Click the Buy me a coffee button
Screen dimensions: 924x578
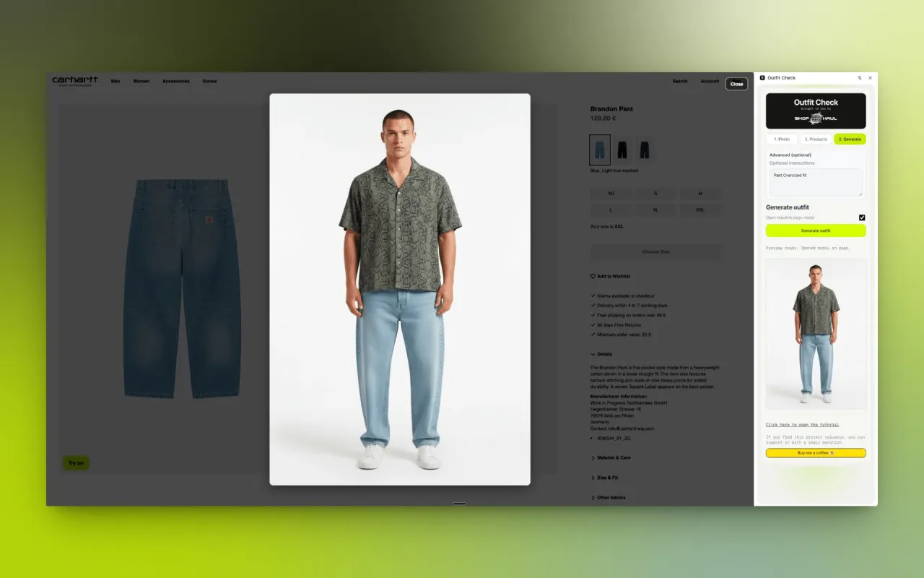816,453
